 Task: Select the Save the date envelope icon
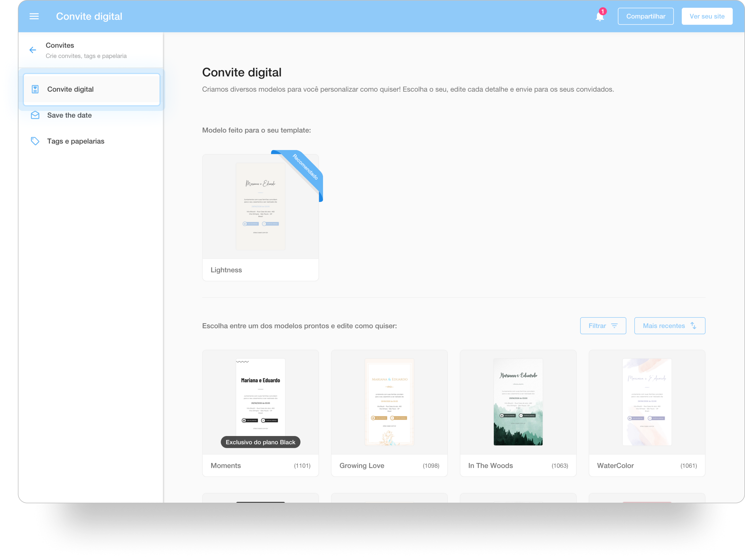point(35,115)
